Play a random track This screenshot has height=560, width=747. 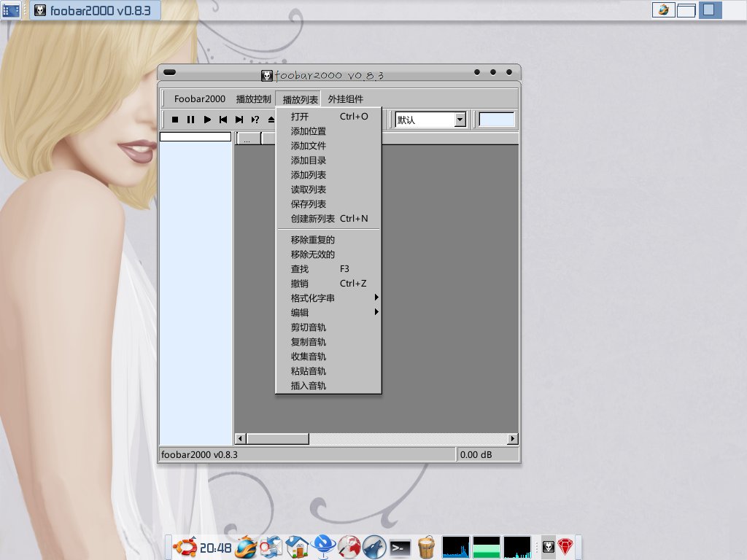(255, 120)
